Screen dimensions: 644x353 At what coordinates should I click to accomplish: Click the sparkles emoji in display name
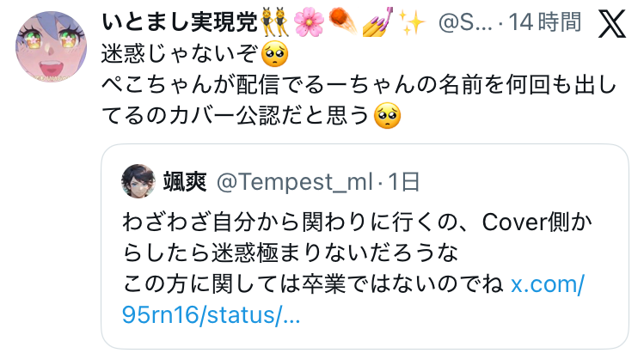[x=412, y=22]
